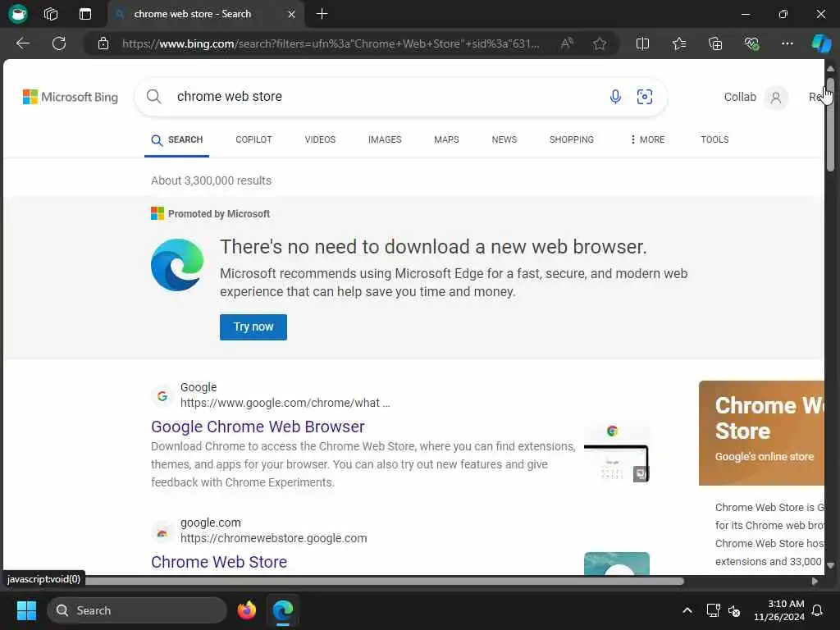This screenshot has height=630, width=840.
Task: Switch to the SHOPPING tab
Action: pyautogui.click(x=571, y=139)
